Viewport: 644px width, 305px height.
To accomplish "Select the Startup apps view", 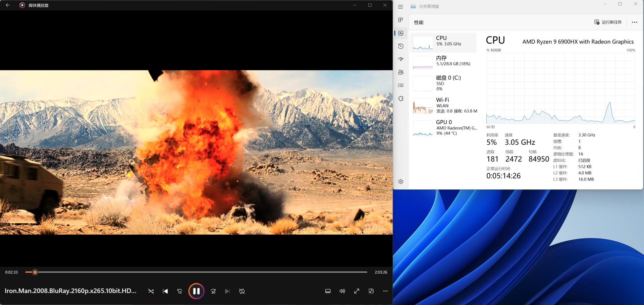I will point(400,59).
